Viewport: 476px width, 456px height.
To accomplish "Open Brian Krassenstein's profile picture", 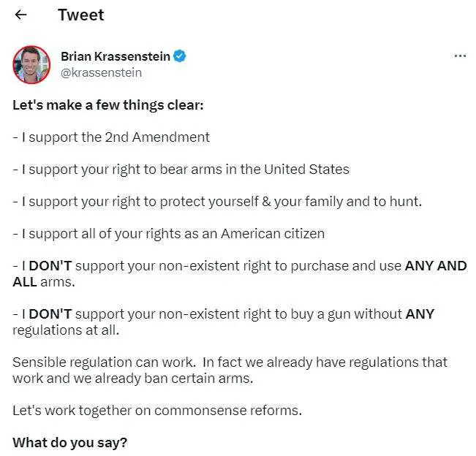I will point(31,64).
